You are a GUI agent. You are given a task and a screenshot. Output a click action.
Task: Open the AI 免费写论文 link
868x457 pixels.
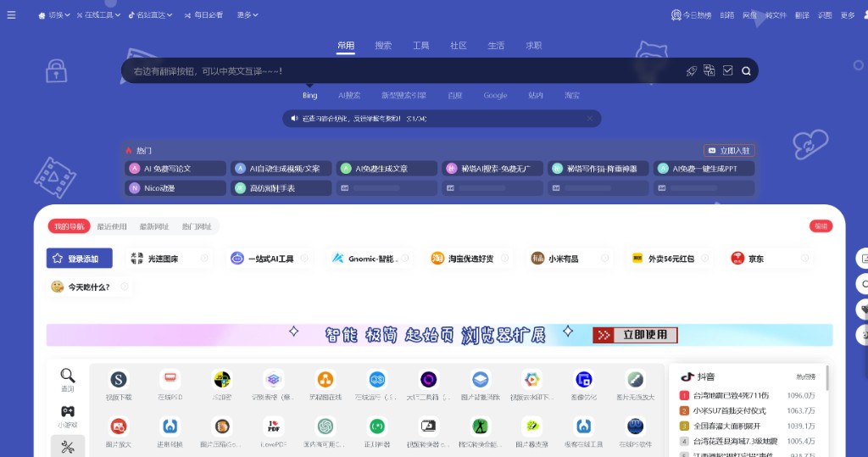[175, 169]
